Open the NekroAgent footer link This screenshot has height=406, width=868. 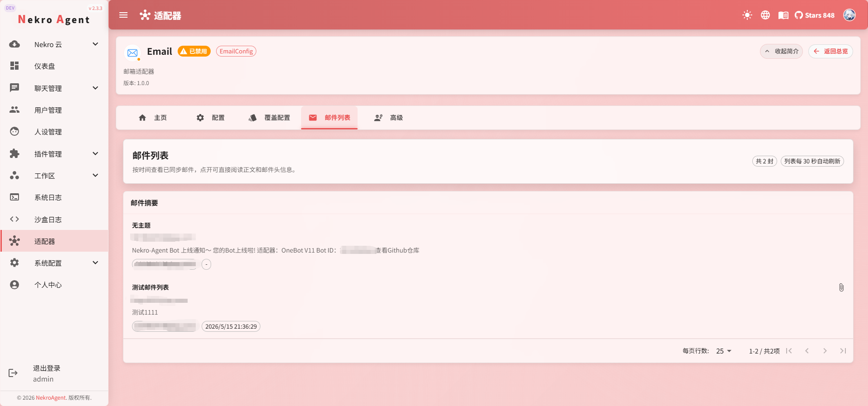[x=51, y=398]
